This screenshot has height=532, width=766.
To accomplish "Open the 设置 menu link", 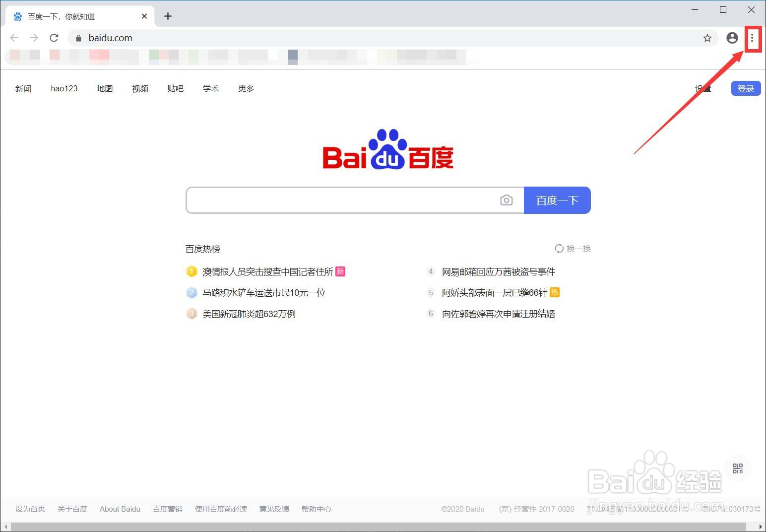I will [x=702, y=89].
